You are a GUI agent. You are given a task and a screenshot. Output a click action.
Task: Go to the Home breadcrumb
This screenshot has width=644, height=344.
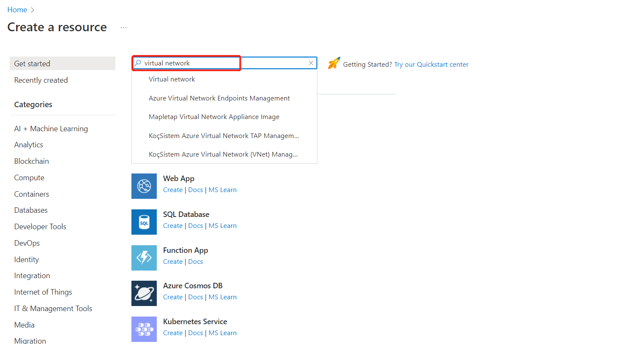pyautogui.click(x=17, y=10)
